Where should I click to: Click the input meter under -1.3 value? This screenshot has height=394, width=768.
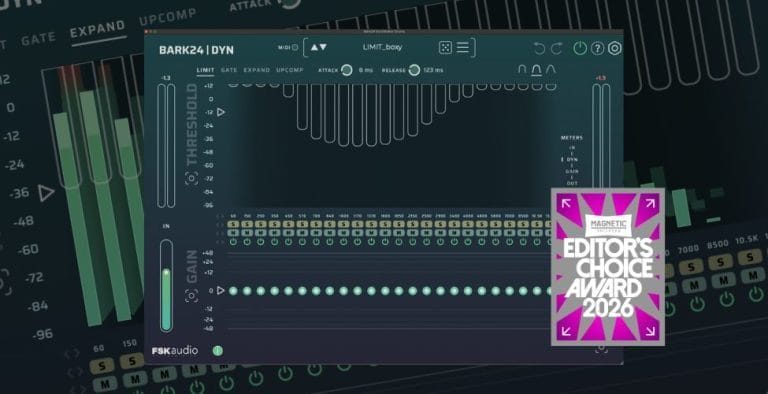(167, 146)
